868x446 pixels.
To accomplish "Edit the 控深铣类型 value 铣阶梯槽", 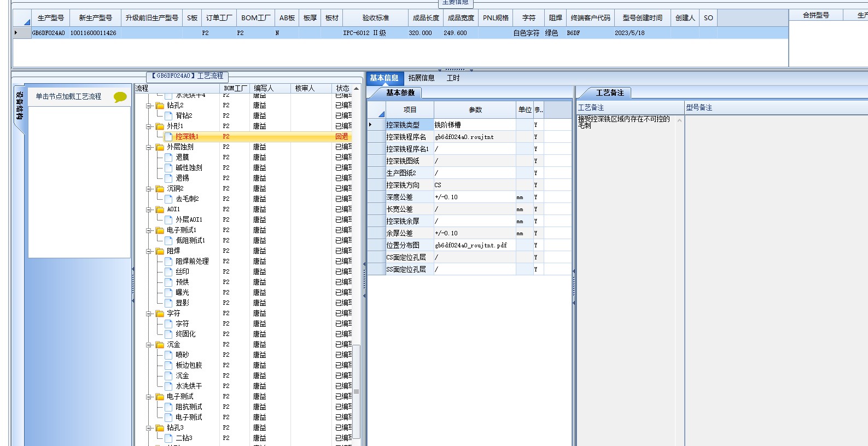I will 475,125.
